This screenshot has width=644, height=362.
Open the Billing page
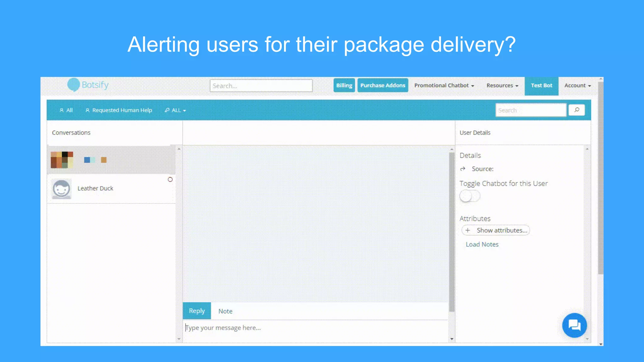click(x=344, y=85)
